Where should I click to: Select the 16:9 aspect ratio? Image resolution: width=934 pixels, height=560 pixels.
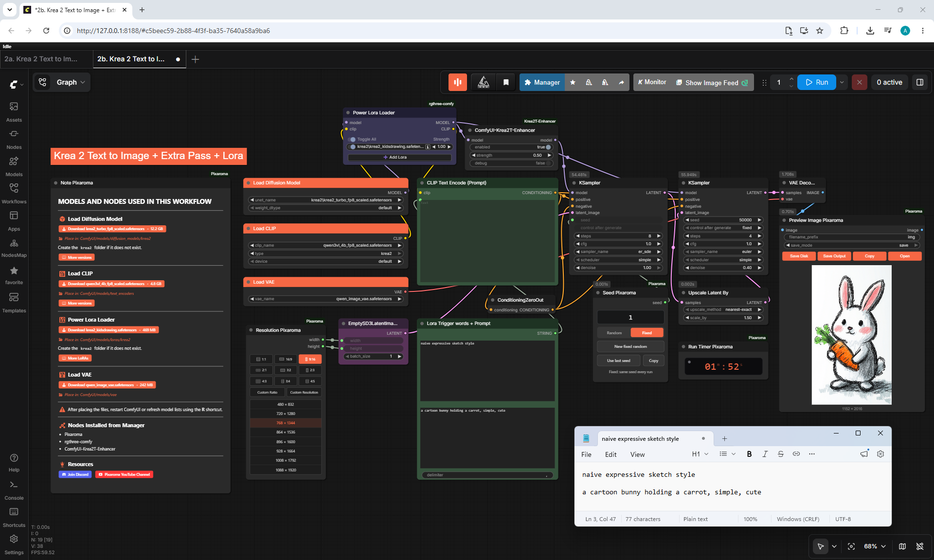pyautogui.click(x=286, y=359)
